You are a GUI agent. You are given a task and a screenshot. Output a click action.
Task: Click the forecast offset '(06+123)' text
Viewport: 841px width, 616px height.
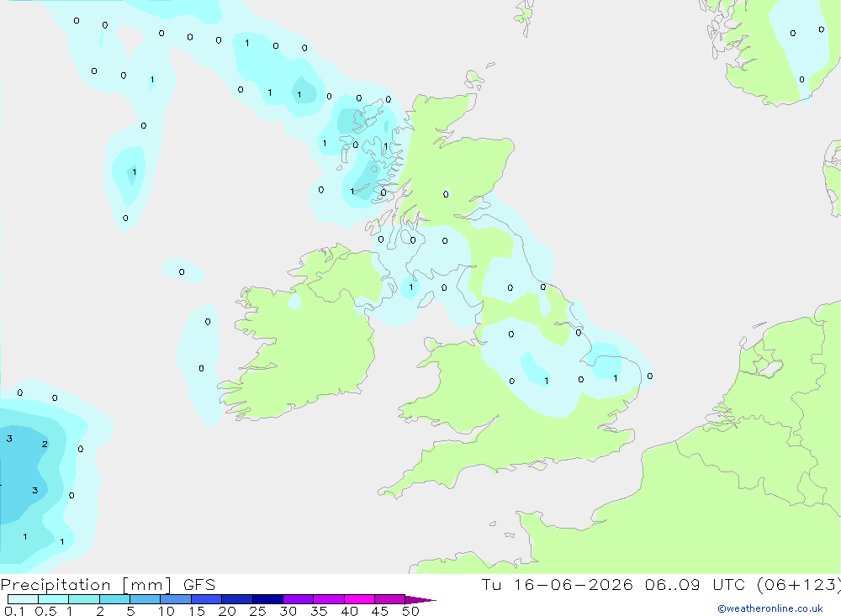tap(799, 584)
